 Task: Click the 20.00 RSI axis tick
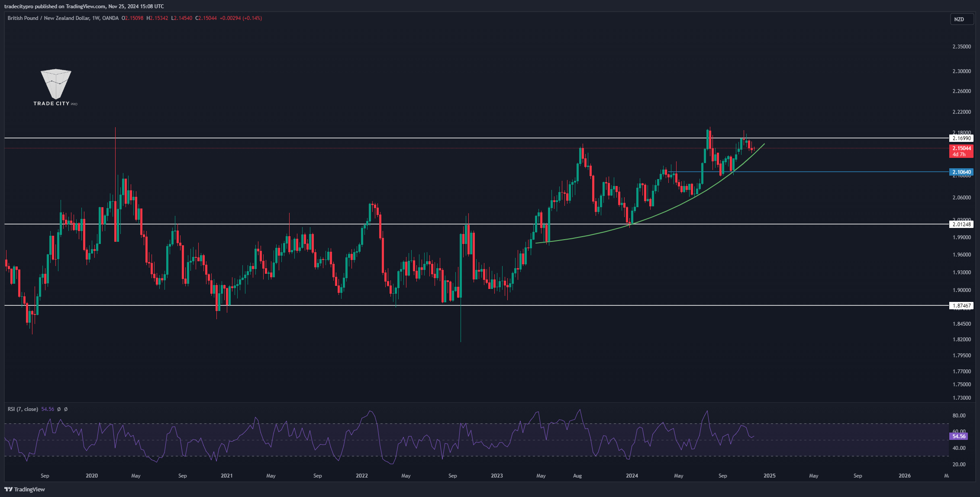coord(959,465)
